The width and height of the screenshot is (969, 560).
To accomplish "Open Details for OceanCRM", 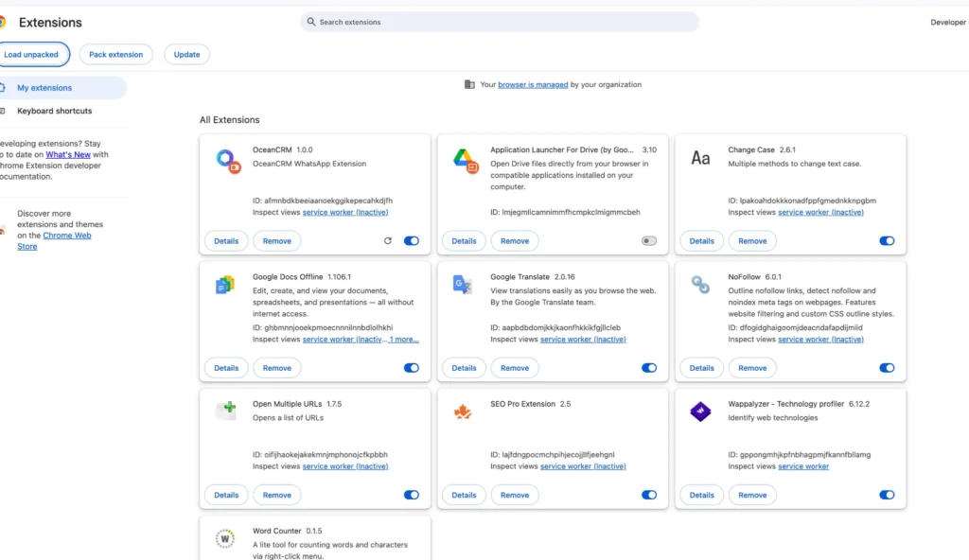I will pos(226,241).
